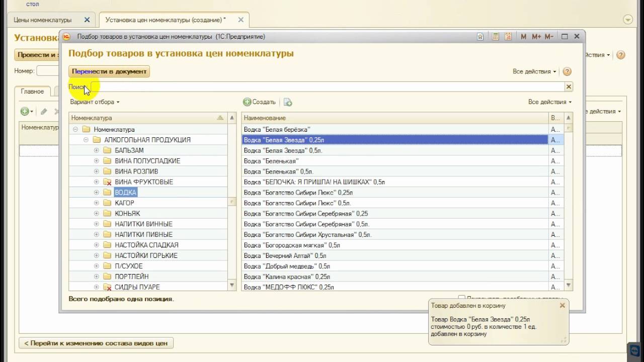
Task: Expand the ВОДКА folder
Action: pos(97,193)
